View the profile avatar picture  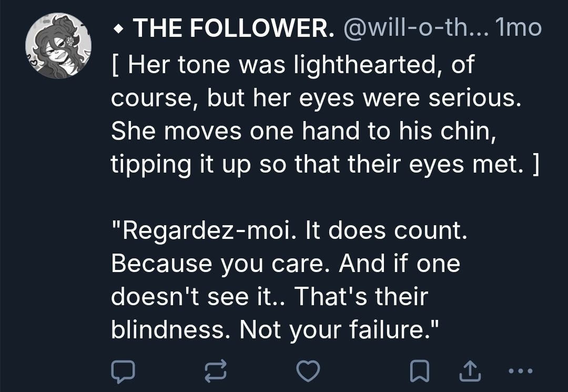click(58, 46)
